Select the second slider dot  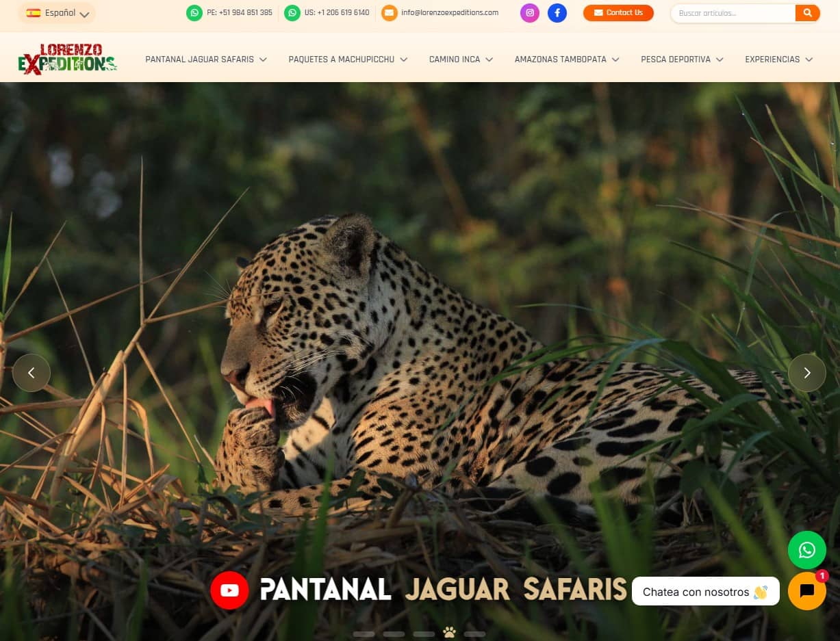pyautogui.click(x=394, y=634)
